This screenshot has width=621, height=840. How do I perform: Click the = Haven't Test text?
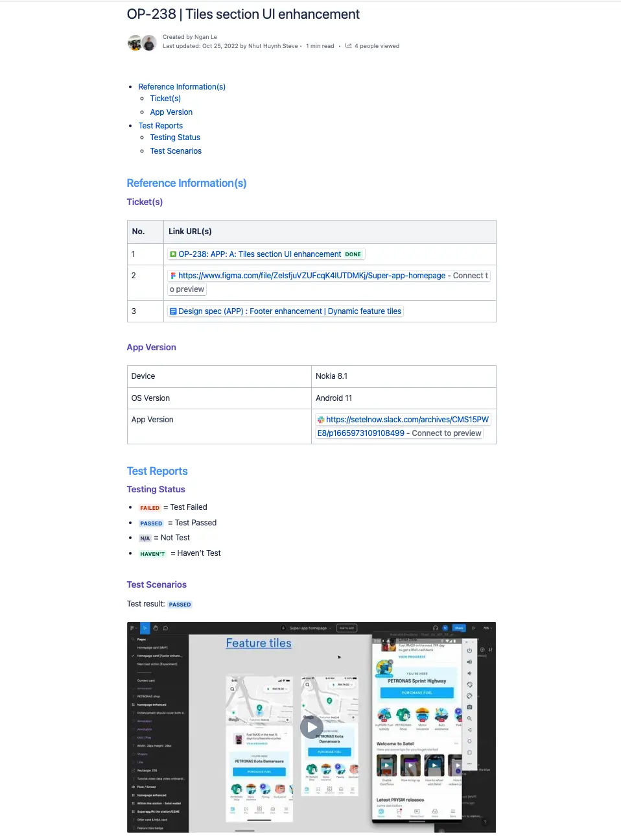click(196, 553)
